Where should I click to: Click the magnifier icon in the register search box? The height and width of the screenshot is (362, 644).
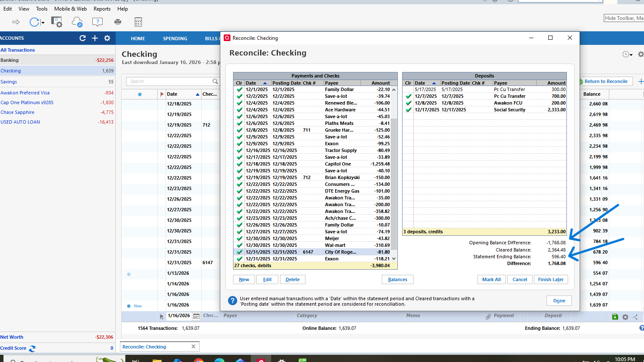[215, 81]
